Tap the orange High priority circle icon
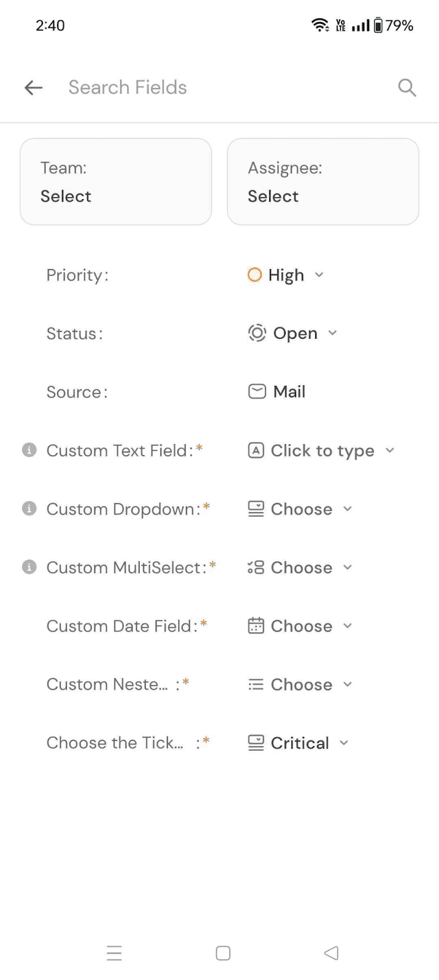Viewport: 439px width, 980px height. pos(254,275)
